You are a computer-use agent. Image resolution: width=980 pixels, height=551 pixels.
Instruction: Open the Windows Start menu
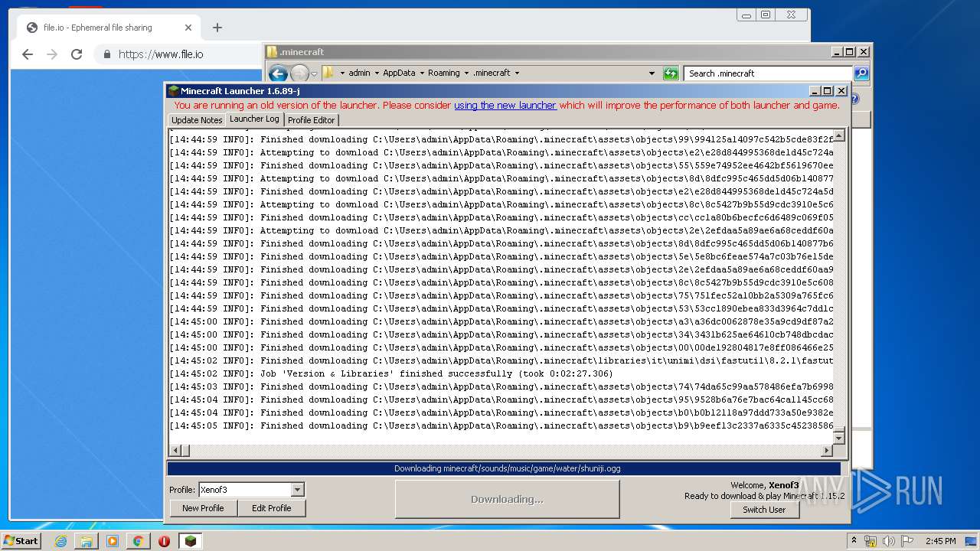[x=21, y=541]
